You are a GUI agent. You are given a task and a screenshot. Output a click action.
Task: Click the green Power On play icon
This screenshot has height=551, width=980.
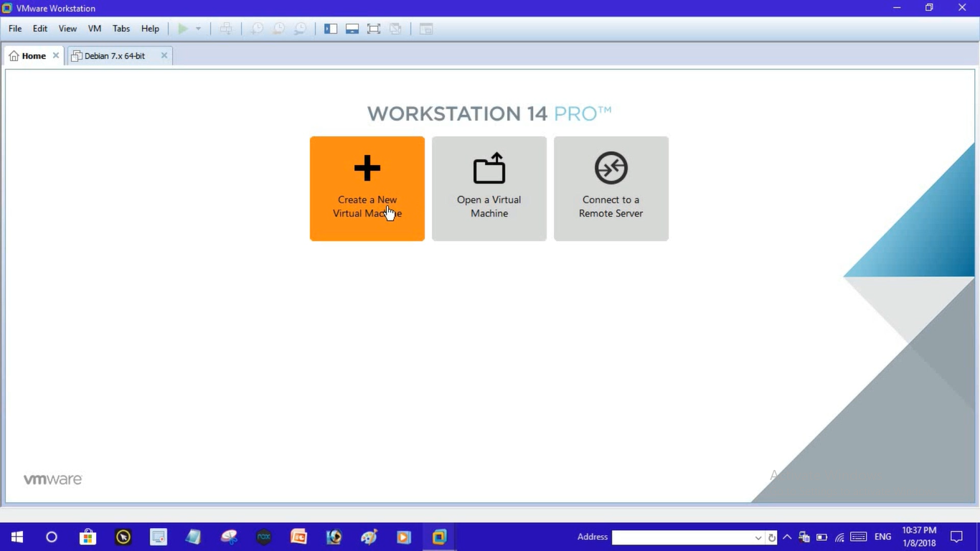pyautogui.click(x=183, y=29)
